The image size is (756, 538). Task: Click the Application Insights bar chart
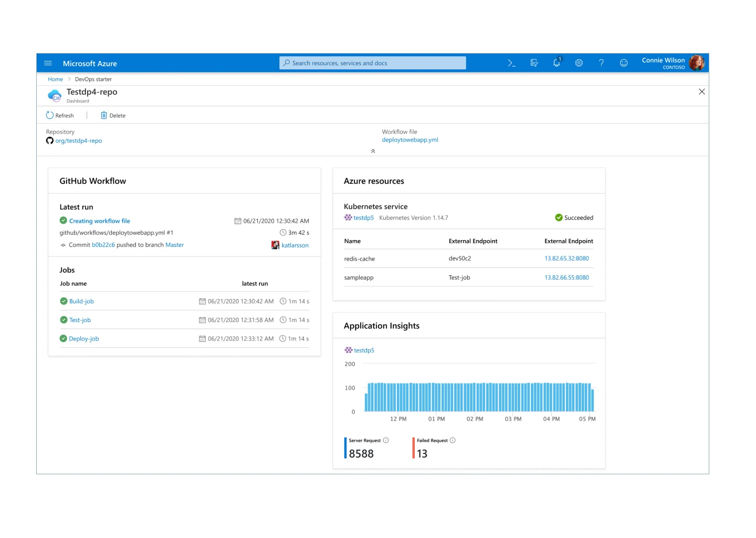[x=480, y=397]
